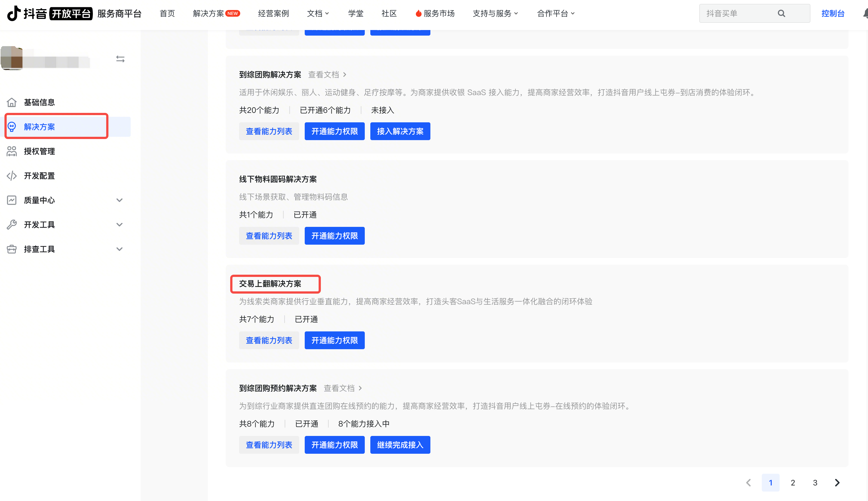Click the 基础信息 home icon
This screenshot has width=868, height=501.
pyautogui.click(x=12, y=102)
